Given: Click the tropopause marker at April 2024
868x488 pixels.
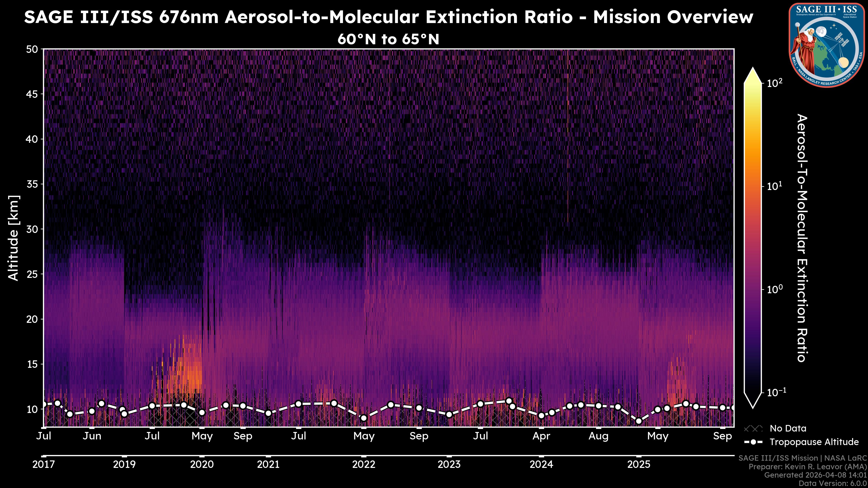Looking at the screenshot, I should click(541, 416).
